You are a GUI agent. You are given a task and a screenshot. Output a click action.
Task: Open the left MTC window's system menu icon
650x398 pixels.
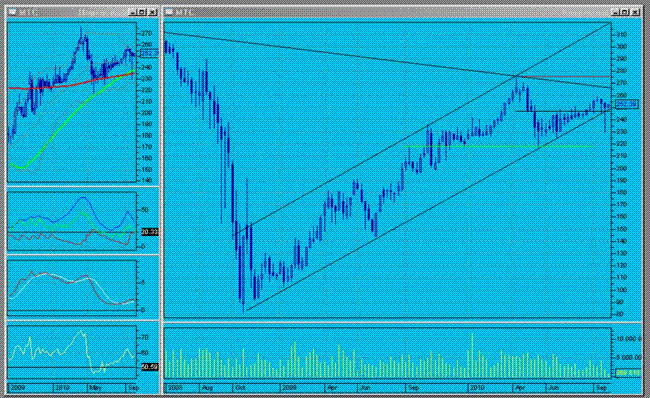pyautogui.click(x=12, y=12)
